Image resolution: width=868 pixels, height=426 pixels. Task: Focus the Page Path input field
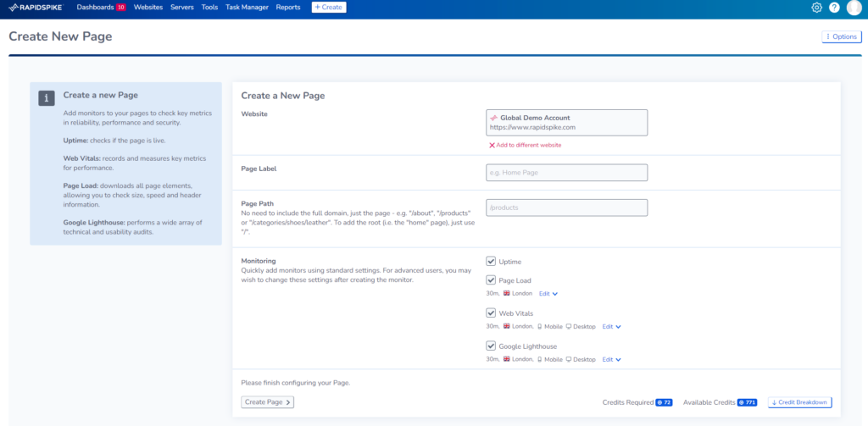click(x=567, y=207)
